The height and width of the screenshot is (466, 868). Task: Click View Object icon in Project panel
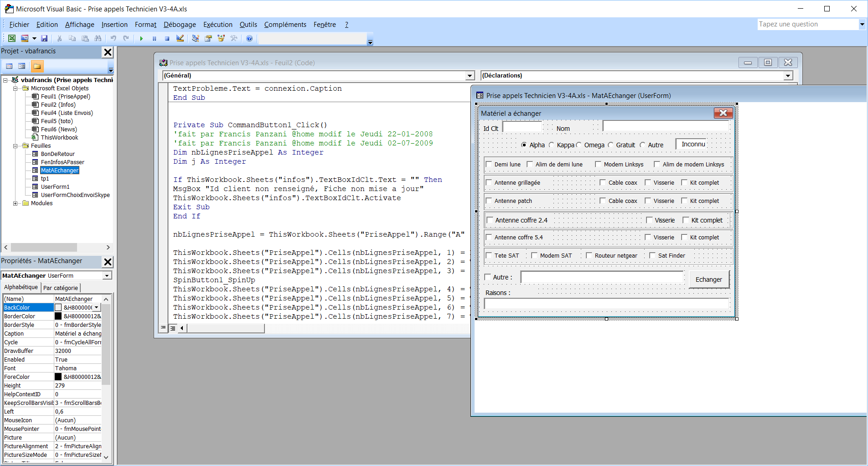21,66
